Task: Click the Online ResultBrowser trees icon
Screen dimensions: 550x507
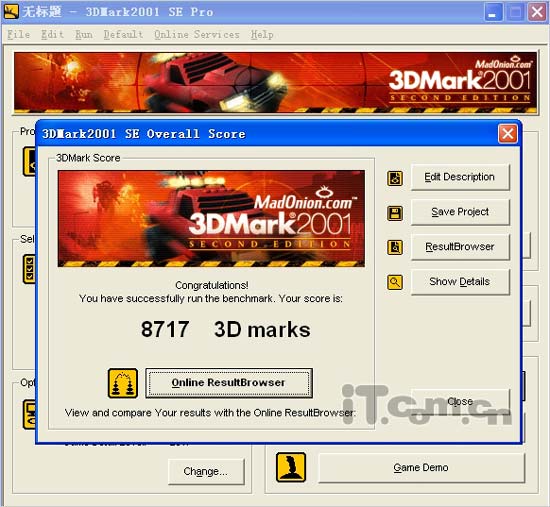Action: coord(123,383)
